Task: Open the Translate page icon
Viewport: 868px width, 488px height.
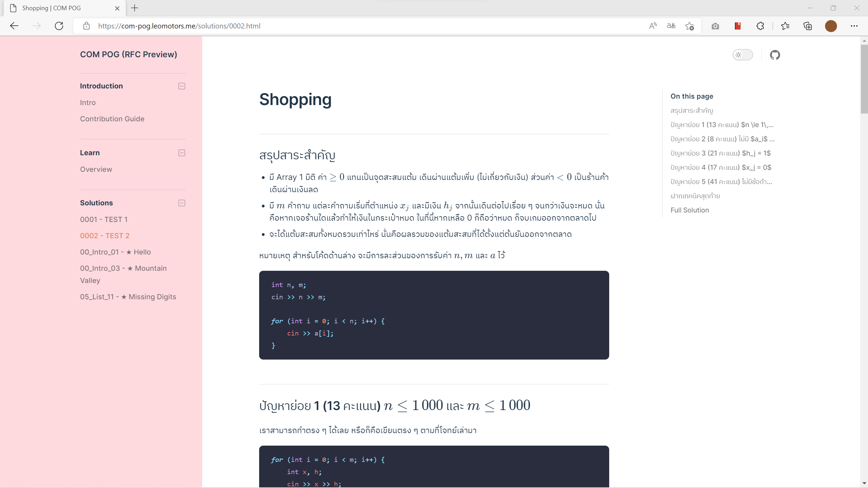Action: [671, 26]
